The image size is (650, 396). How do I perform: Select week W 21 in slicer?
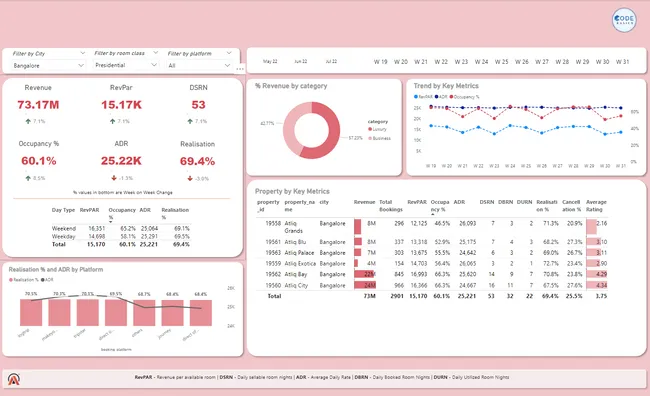(421, 62)
